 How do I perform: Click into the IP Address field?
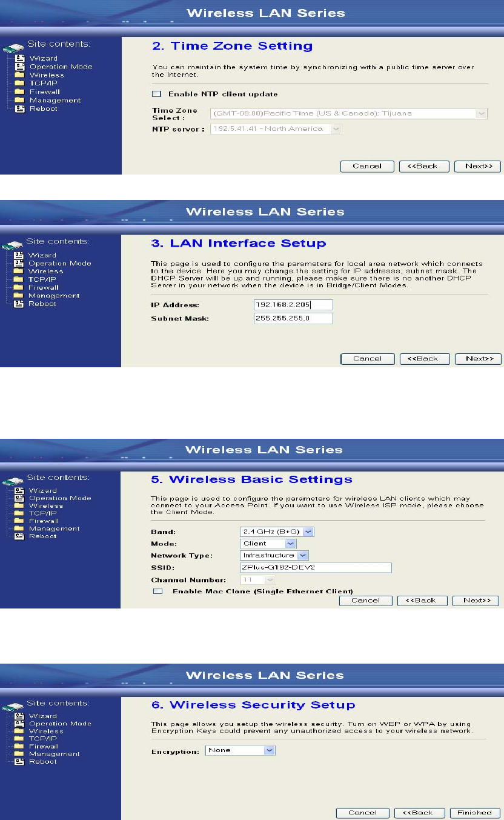[293, 305]
